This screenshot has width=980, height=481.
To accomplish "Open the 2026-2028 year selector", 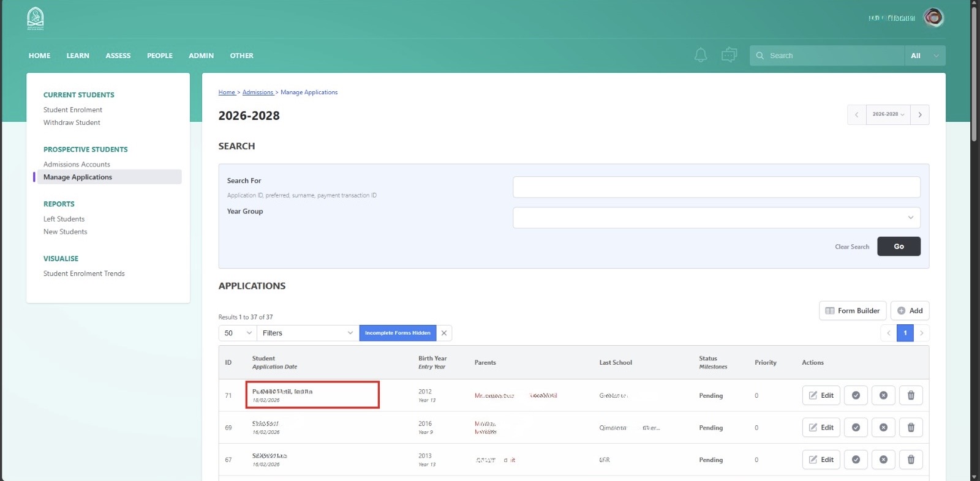I will click(x=888, y=114).
